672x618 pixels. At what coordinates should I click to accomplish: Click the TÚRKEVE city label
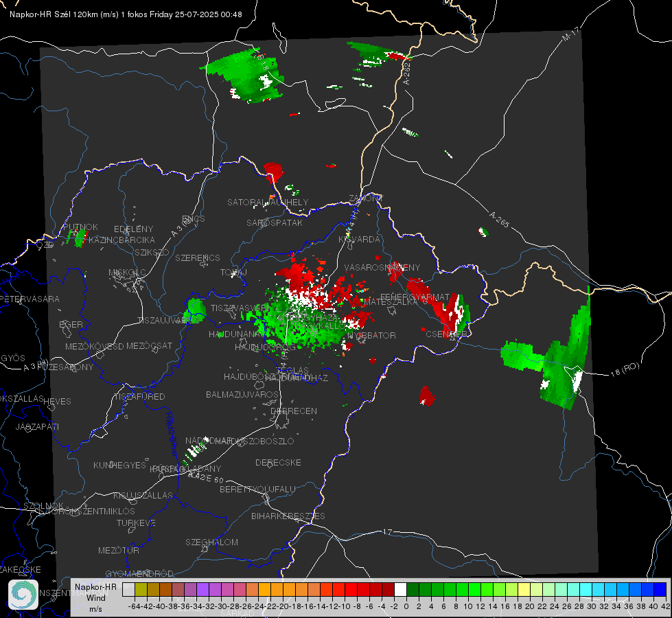(136, 523)
